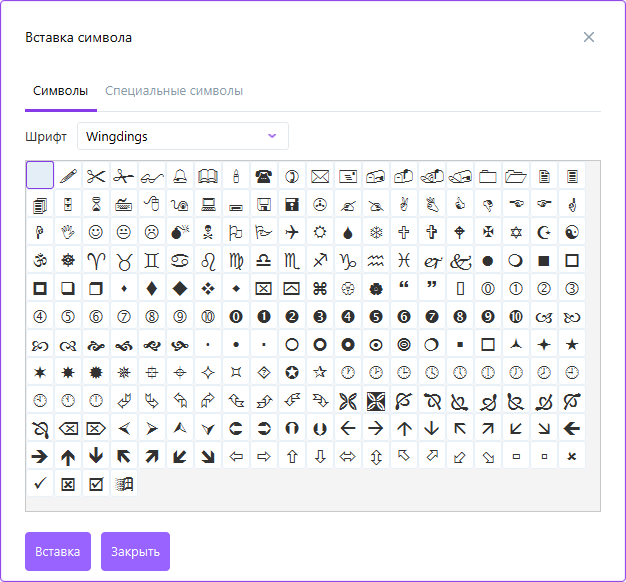Choose the open book symbol
The width and height of the screenshot is (626, 582).
tap(208, 176)
